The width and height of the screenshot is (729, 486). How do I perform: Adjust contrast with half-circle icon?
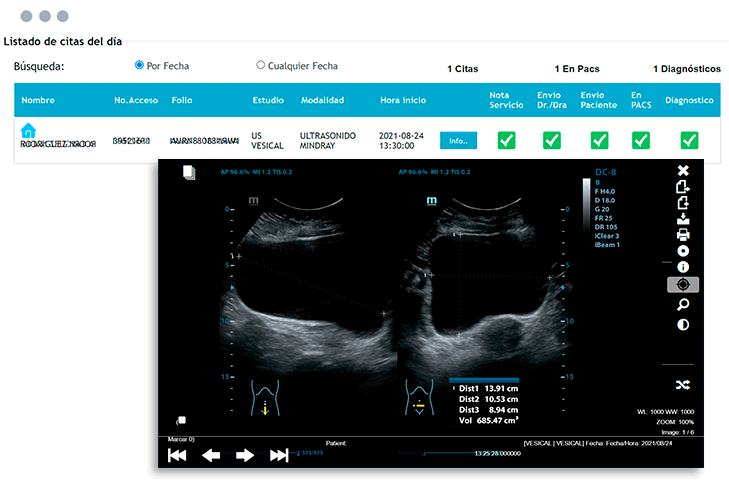683,325
